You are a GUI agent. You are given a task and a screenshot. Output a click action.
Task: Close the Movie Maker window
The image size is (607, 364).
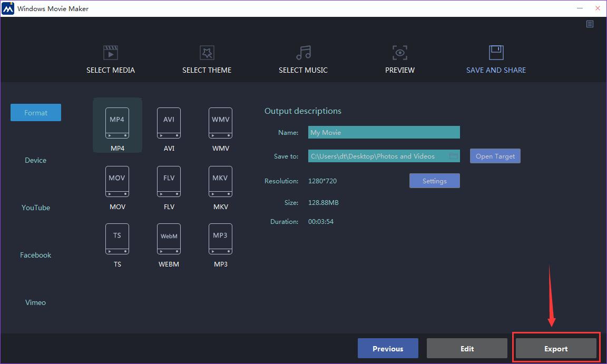pos(598,8)
